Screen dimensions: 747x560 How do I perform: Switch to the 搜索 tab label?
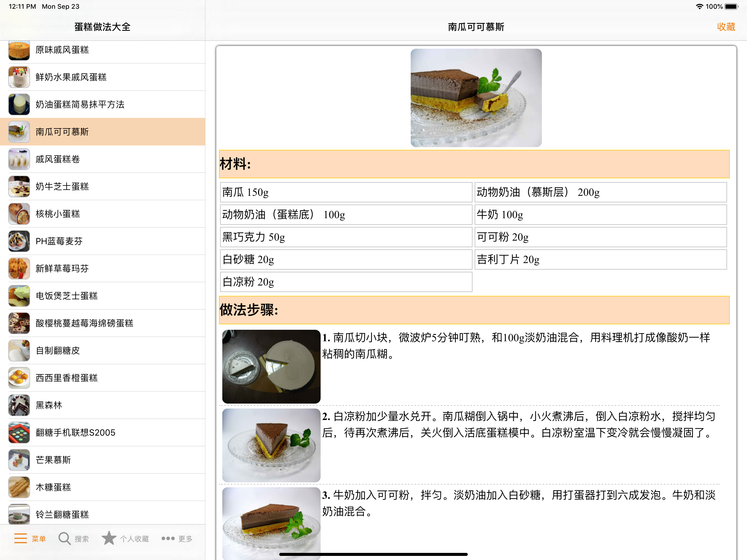[x=82, y=539]
